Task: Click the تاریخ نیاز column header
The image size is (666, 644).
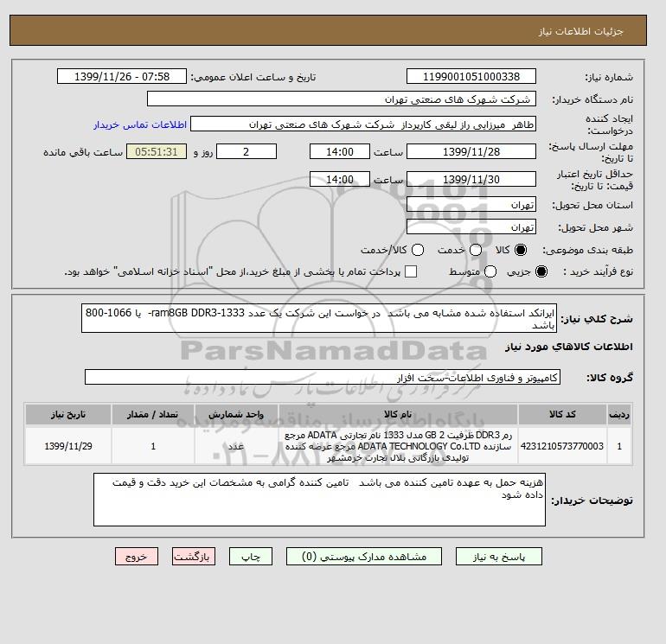Action: [68, 414]
